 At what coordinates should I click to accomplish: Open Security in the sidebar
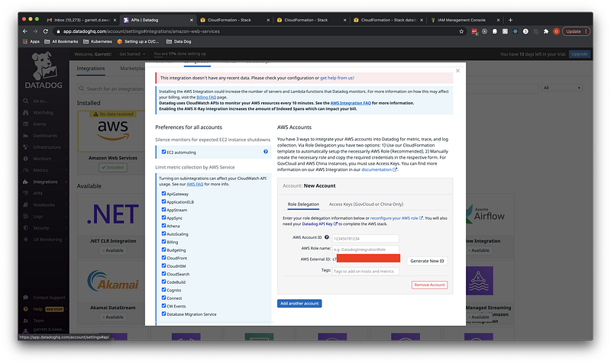[x=41, y=227]
